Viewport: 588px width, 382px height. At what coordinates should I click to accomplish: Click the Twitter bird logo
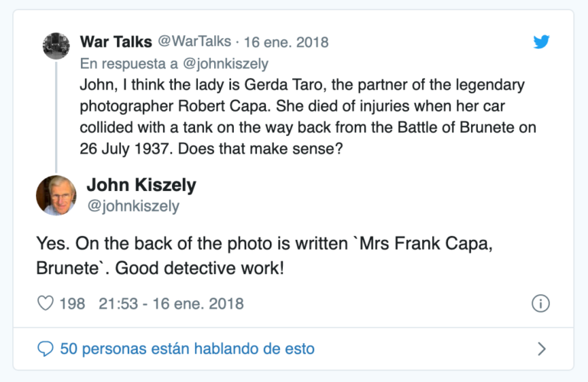[541, 42]
